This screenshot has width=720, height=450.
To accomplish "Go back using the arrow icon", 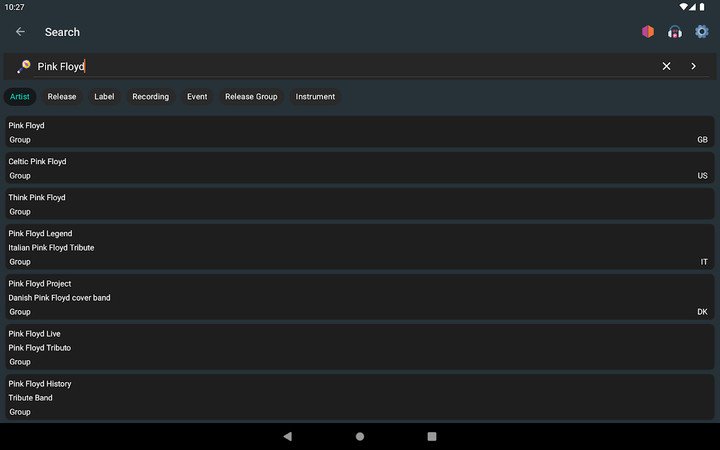I will (20, 32).
